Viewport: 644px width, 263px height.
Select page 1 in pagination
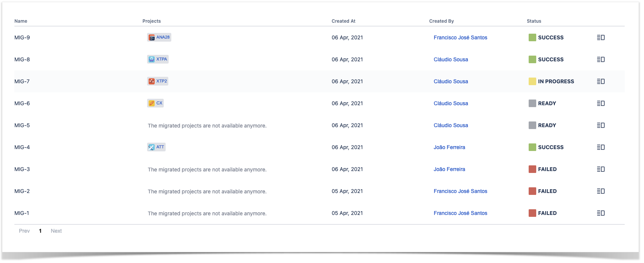[40, 231]
